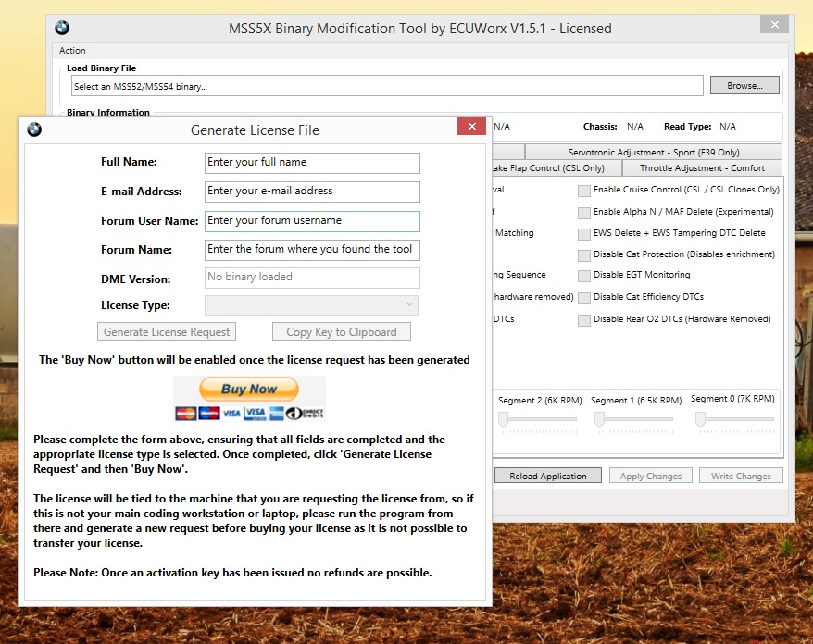Switch to Flap Control (CSL Only) tab
Viewport: 813px width, 644px height.
(557, 167)
